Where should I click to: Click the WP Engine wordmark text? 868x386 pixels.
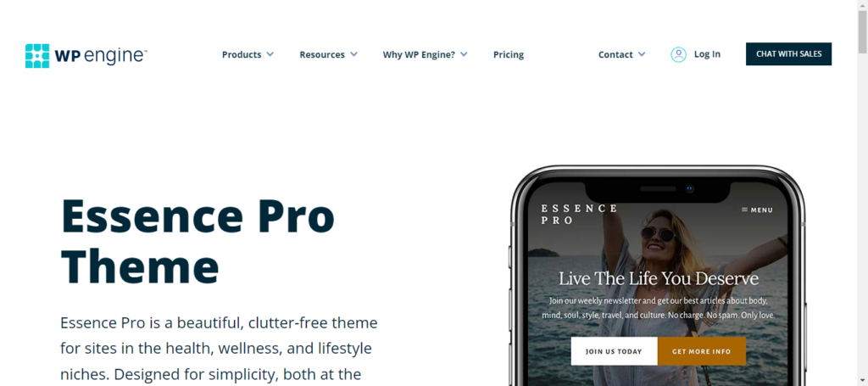click(x=101, y=56)
